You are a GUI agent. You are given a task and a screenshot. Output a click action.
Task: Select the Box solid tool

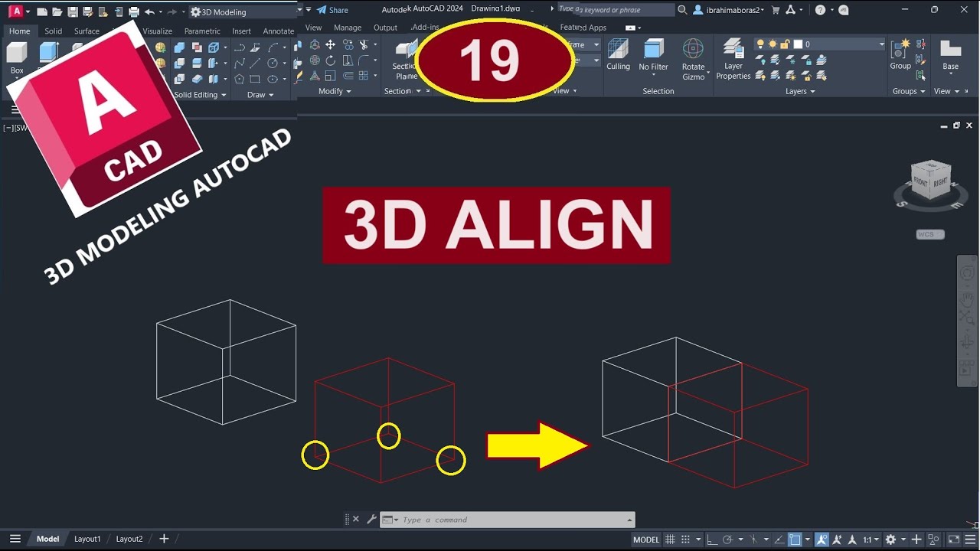coord(17,60)
